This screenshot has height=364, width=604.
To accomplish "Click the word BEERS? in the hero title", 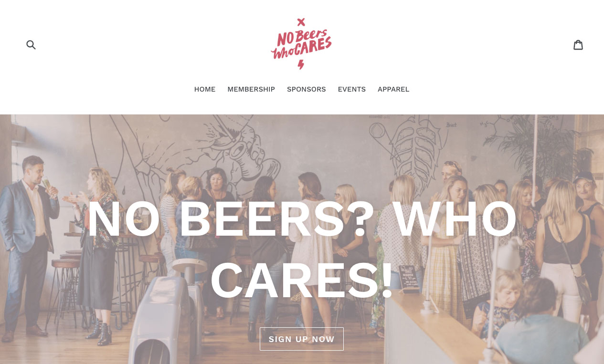I will click(x=277, y=218).
